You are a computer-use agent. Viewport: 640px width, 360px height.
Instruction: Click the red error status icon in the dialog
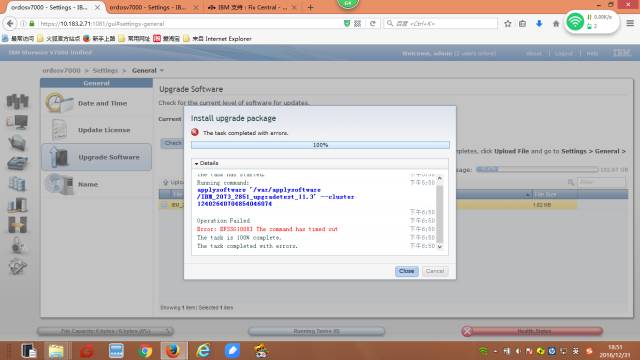(x=195, y=132)
